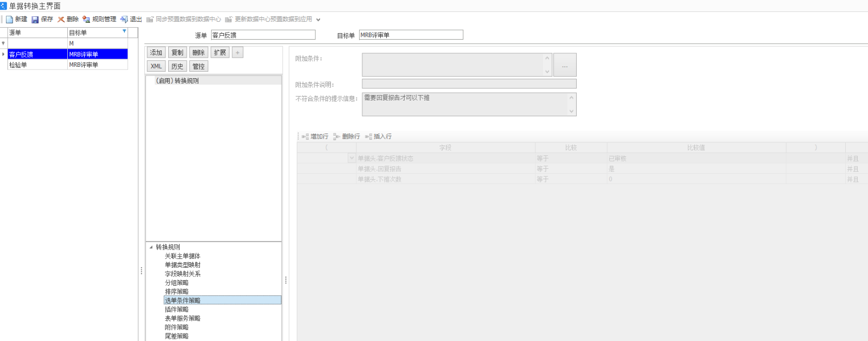
Task: Collapse the 转换规则 tree node
Action: 151,247
